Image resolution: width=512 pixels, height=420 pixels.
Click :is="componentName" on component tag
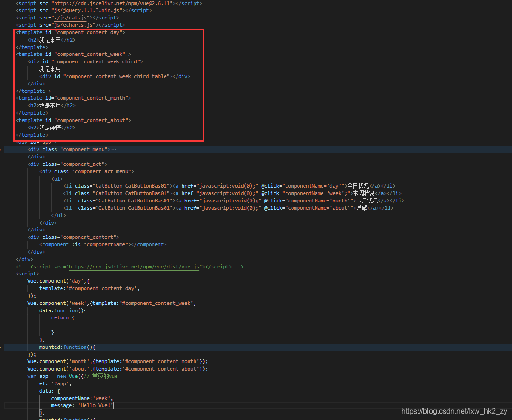coord(100,244)
